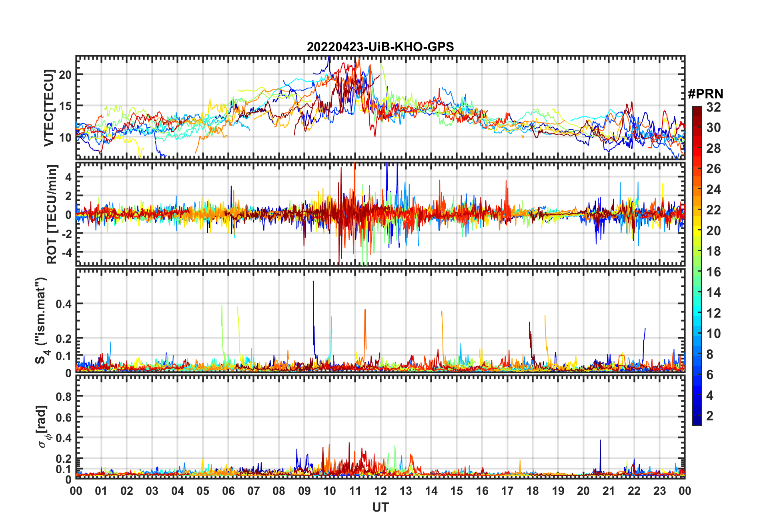761x532 pixels.
Task: Click colorbar tick label 16
Action: click(x=713, y=272)
